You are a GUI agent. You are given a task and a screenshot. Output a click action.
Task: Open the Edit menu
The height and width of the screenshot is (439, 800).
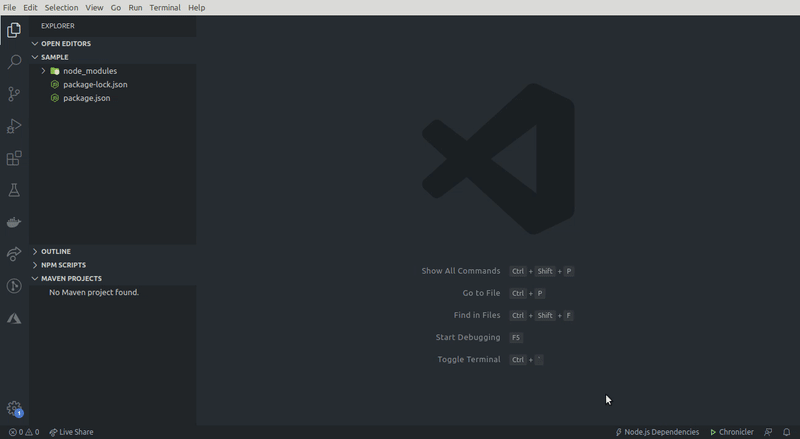[x=30, y=8]
